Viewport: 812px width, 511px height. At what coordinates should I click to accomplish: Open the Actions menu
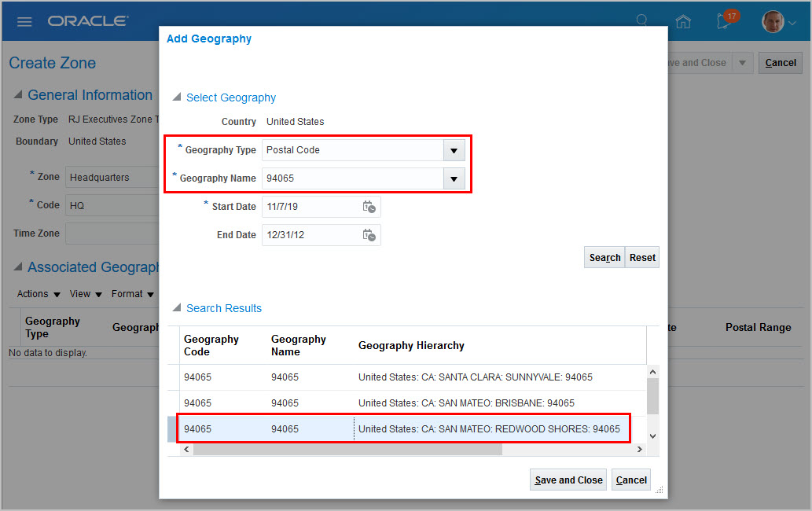39,294
